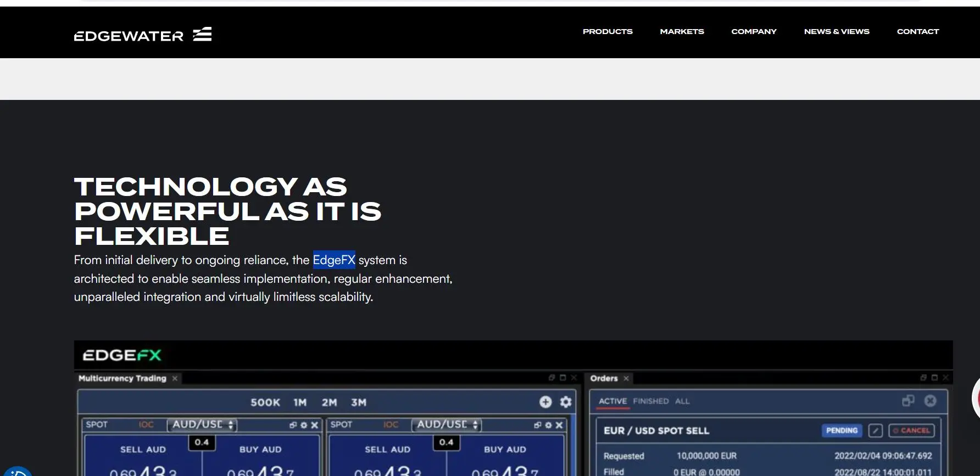Open settings gear on left AUD/USD tile

click(304, 425)
